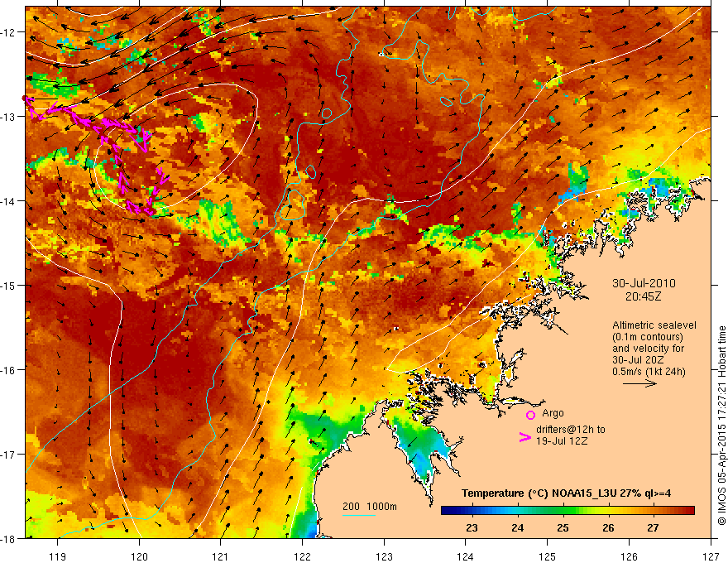Click the temperature color bar
728x563 pixels.
[568, 511]
